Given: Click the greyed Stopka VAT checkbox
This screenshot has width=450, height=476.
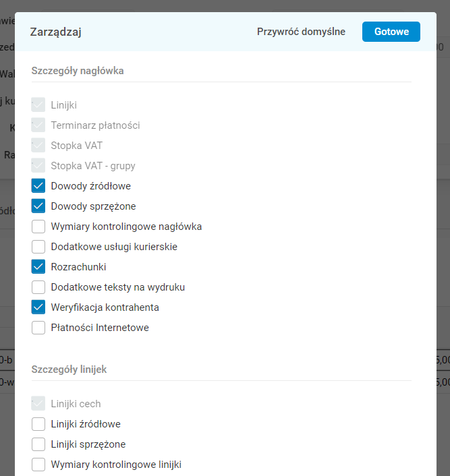Looking at the screenshot, I should [x=38, y=146].
